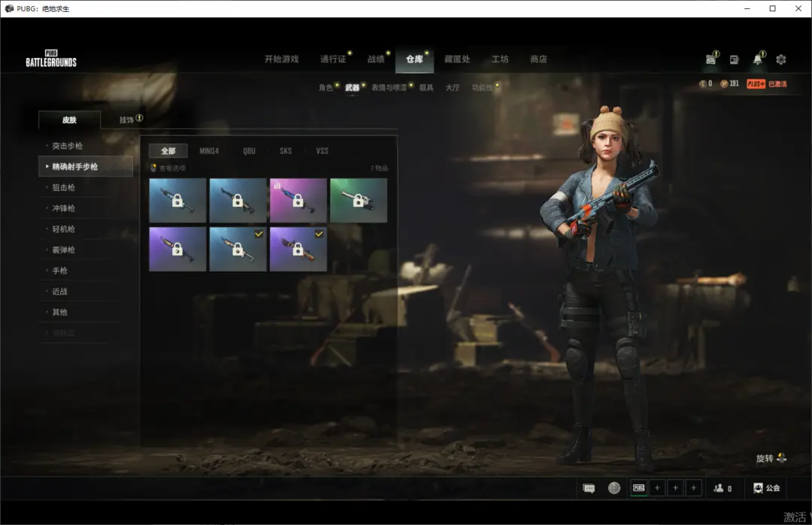Viewport: 812px width, 525px height.
Task: Click the PUBG Battlegrounds logo
Action: click(51, 59)
